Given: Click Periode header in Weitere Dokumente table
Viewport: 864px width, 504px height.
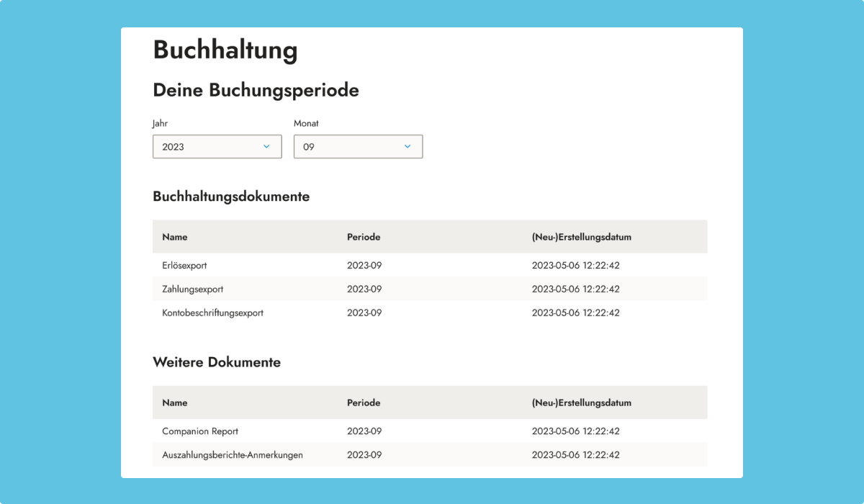Looking at the screenshot, I should pos(364,402).
